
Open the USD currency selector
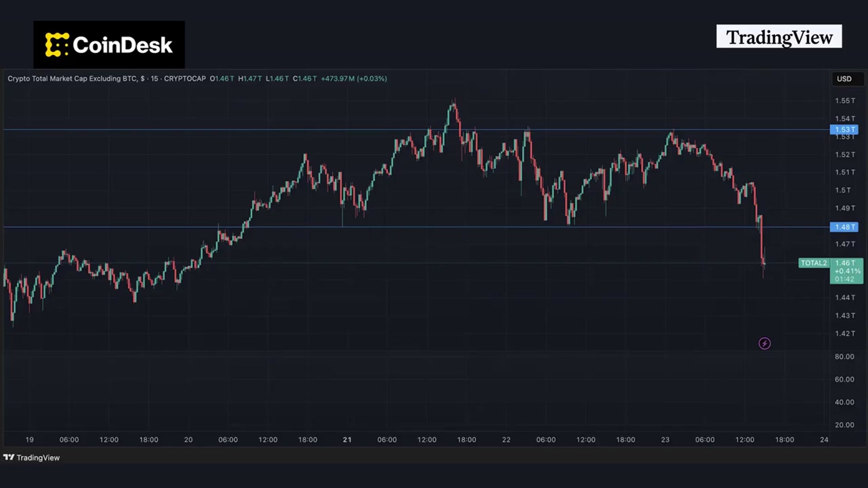point(848,79)
